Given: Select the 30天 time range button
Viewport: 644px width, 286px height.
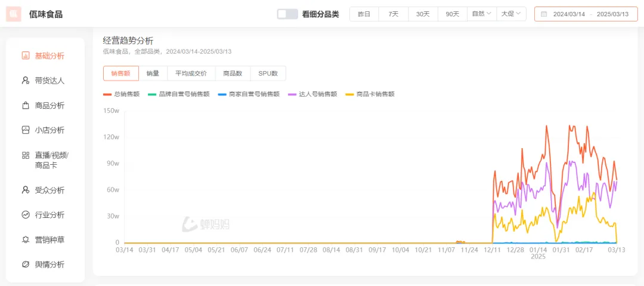Looking at the screenshot, I should (x=423, y=14).
